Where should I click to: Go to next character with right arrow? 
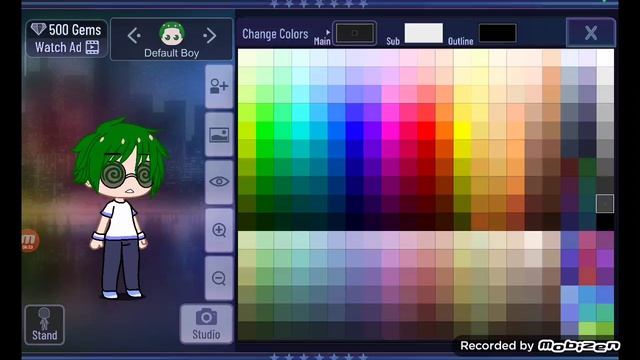click(209, 36)
